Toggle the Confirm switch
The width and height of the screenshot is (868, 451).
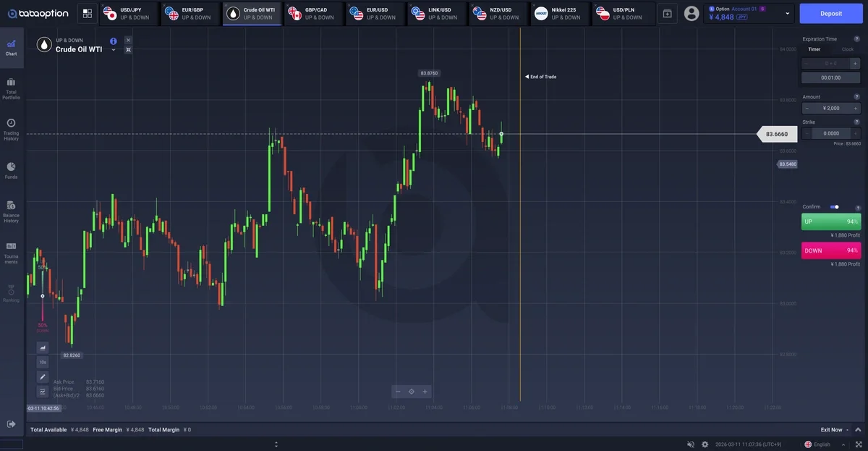point(834,207)
